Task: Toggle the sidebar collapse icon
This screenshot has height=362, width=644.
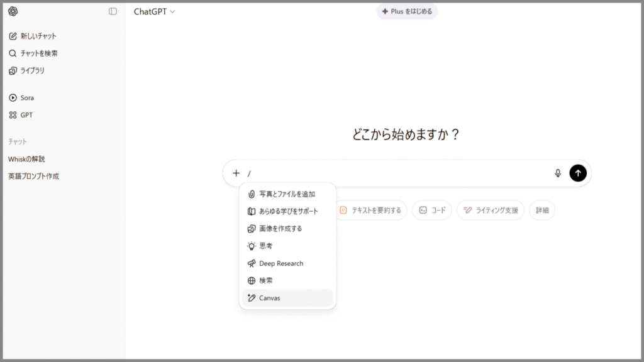Action: [x=113, y=11]
